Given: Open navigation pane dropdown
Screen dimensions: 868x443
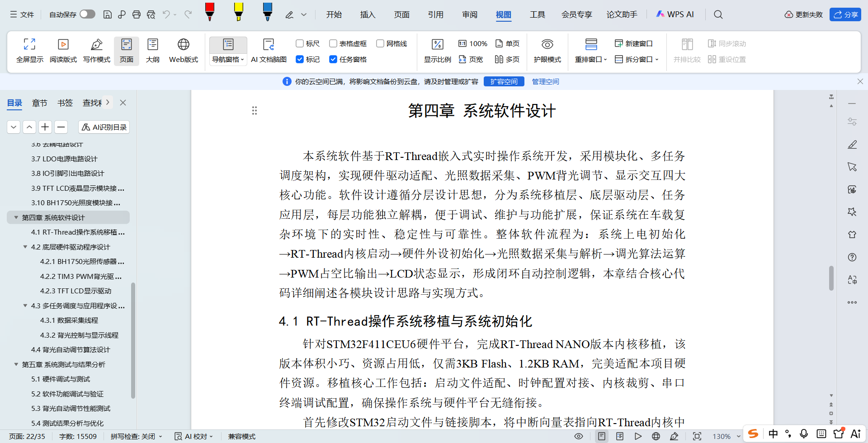Looking at the screenshot, I should (x=228, y=60).
